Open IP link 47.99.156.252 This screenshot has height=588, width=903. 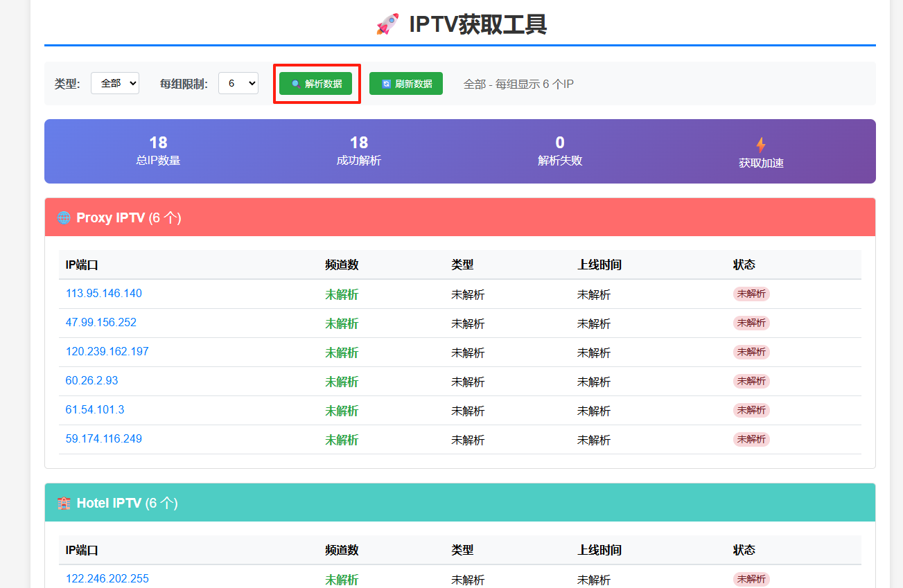pyautogui.click(x=101, y=323)
